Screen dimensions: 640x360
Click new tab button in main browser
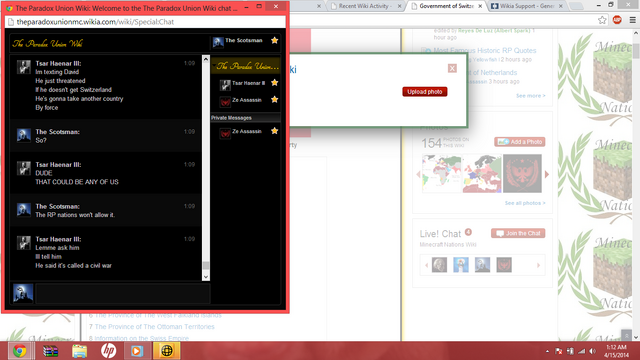[x=576, y=6]
